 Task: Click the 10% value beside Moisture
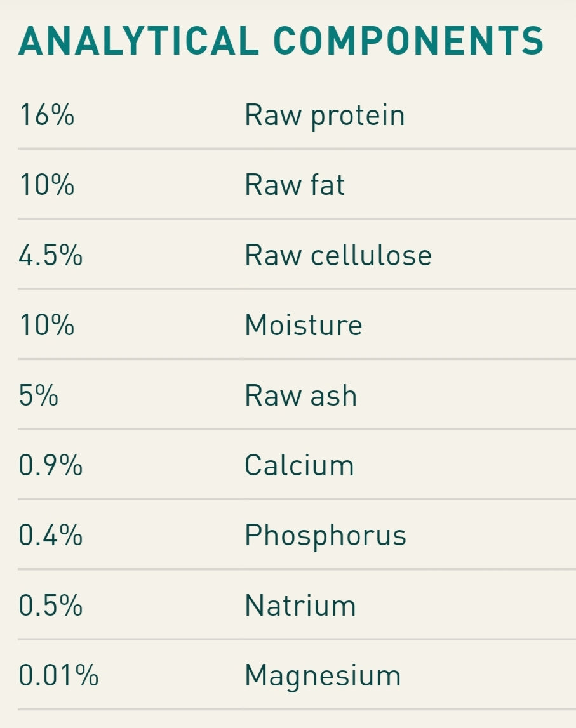coord(46,326)
